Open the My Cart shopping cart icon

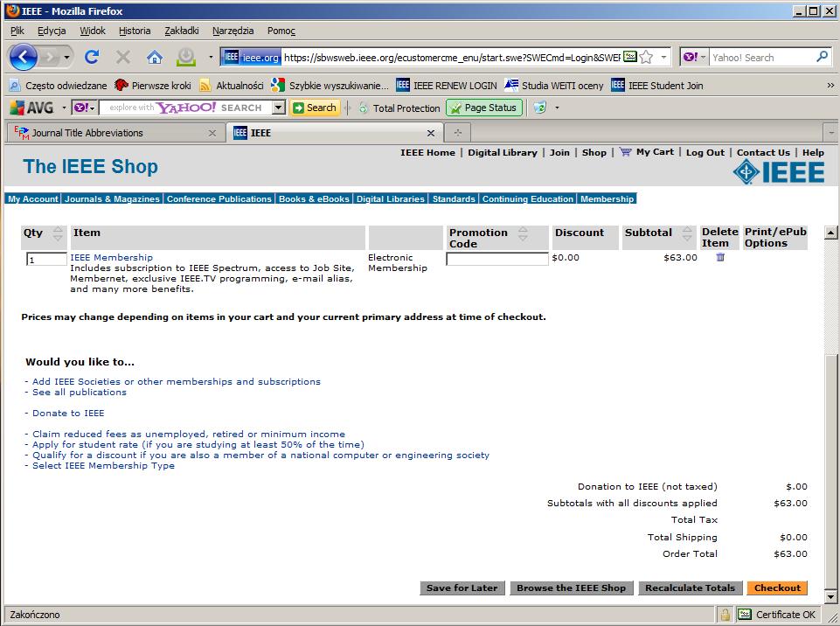(625, 152)
